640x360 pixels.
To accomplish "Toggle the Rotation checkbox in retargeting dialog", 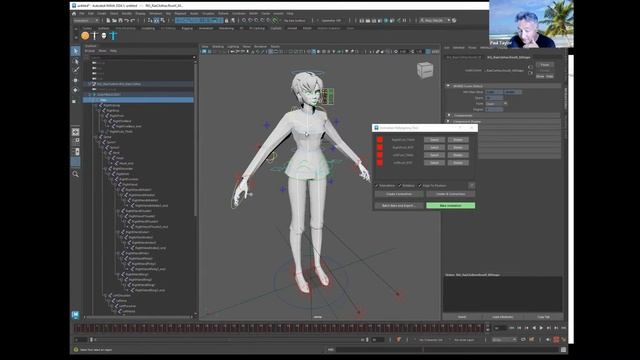I will click(x=400, y=186).
